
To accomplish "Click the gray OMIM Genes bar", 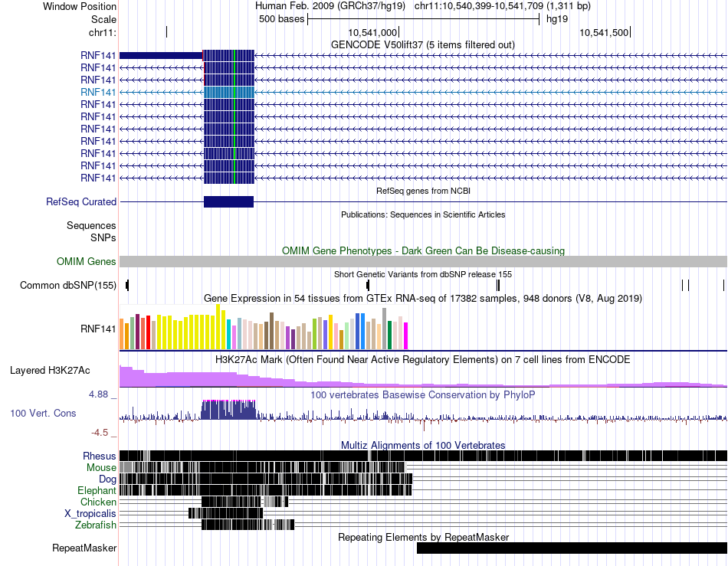I will click(423, 261).
